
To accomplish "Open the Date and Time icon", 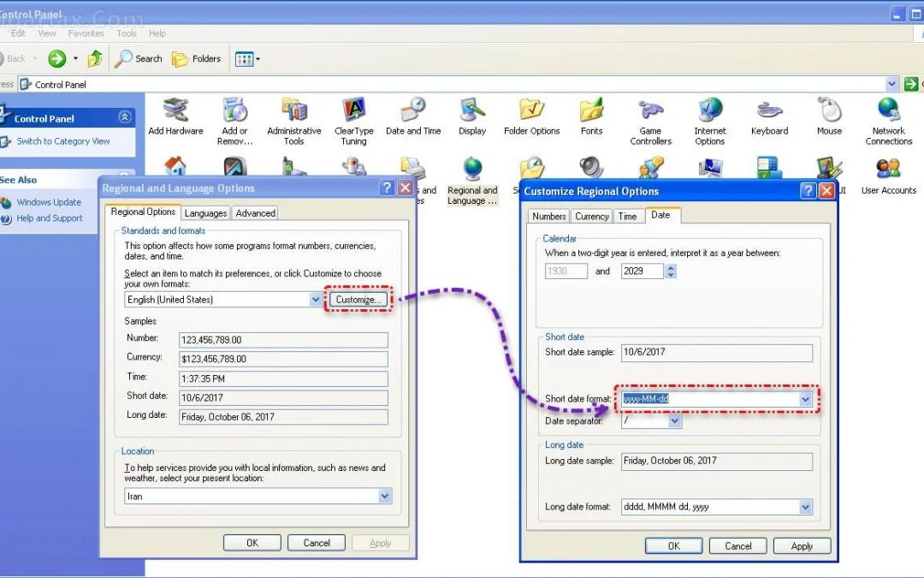I will (x=413, y=116).
